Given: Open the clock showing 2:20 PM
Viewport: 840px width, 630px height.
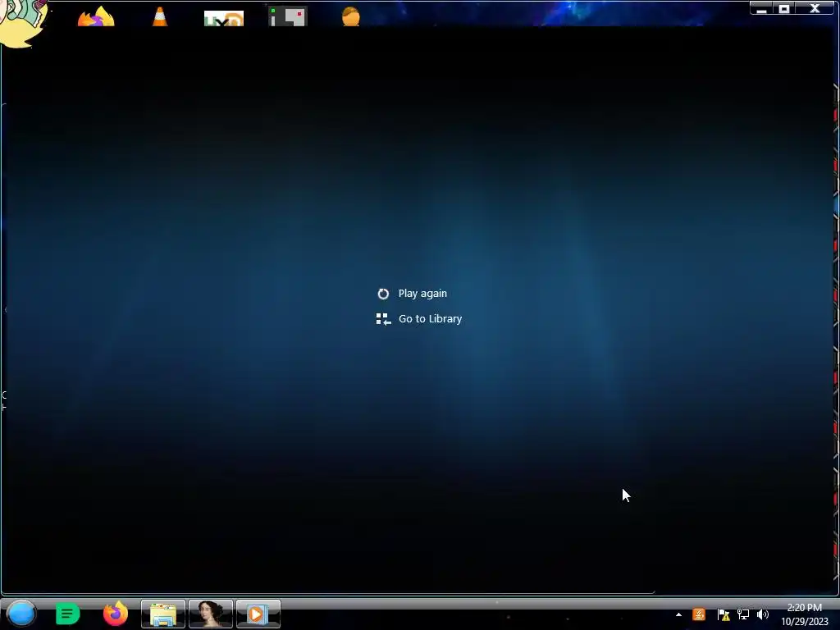Looking at the screenshot, I should [805, 614].
